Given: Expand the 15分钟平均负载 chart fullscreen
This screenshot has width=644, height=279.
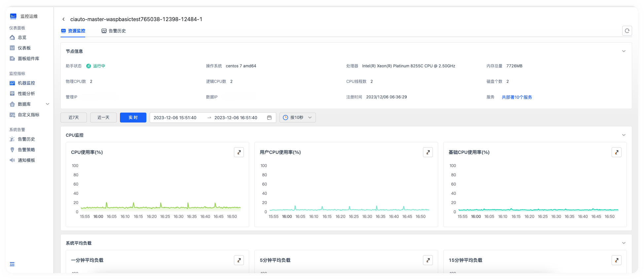Looking at the screenshot, I should (x=617, y=260).
